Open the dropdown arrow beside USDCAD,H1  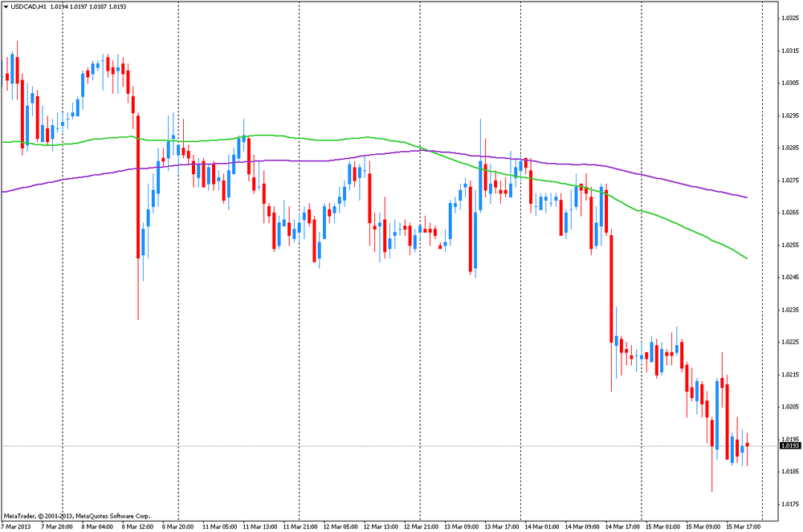pyautogui.click(x=6, y=6)
